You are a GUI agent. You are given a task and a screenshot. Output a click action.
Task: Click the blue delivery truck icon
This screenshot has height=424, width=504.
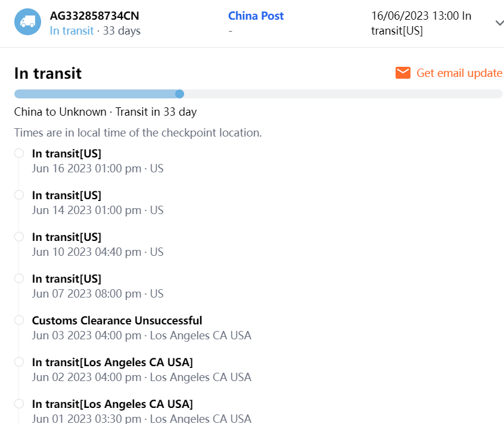coord(27,22)
